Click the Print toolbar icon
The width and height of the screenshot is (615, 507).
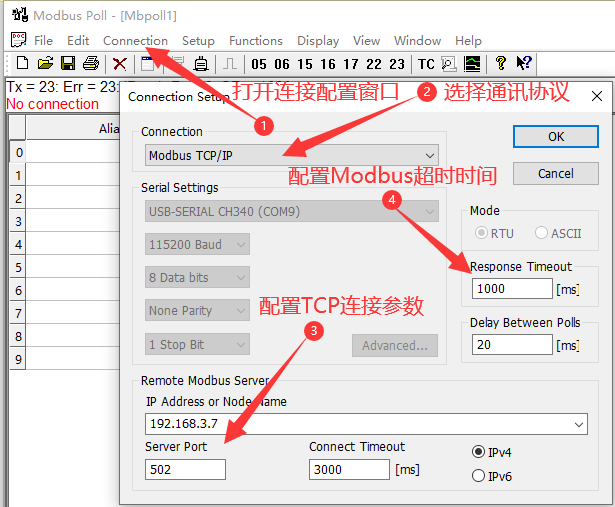(91, 63)
